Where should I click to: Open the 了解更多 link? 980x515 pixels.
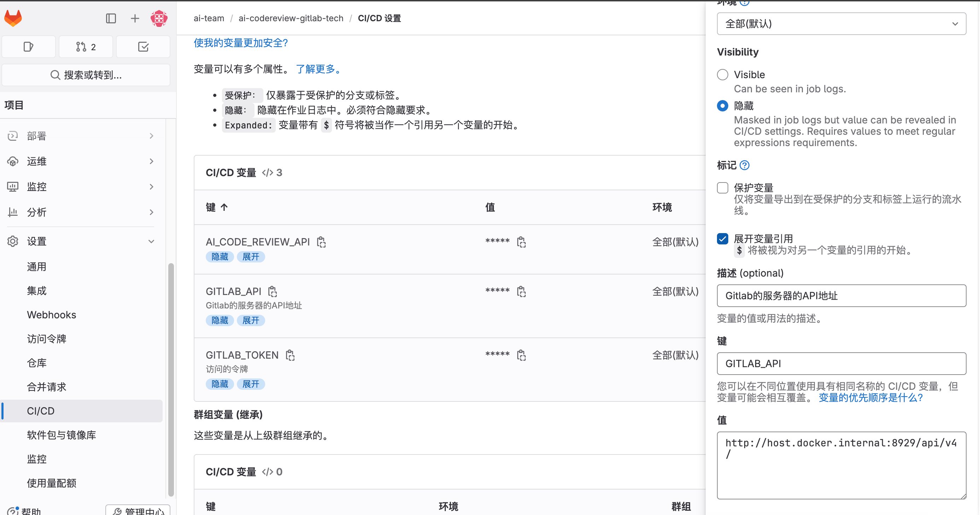(318, 69)
